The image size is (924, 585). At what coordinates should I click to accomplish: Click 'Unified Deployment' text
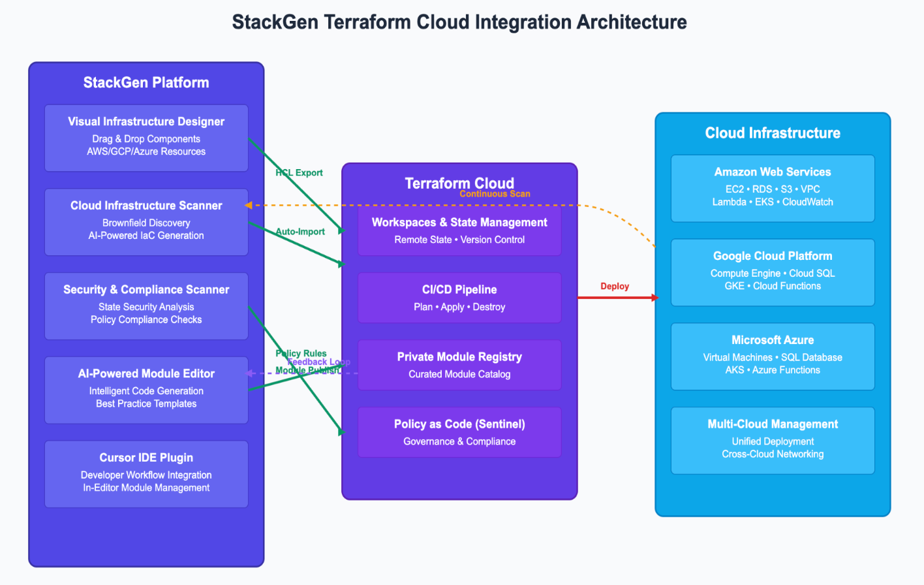[773, 441]
